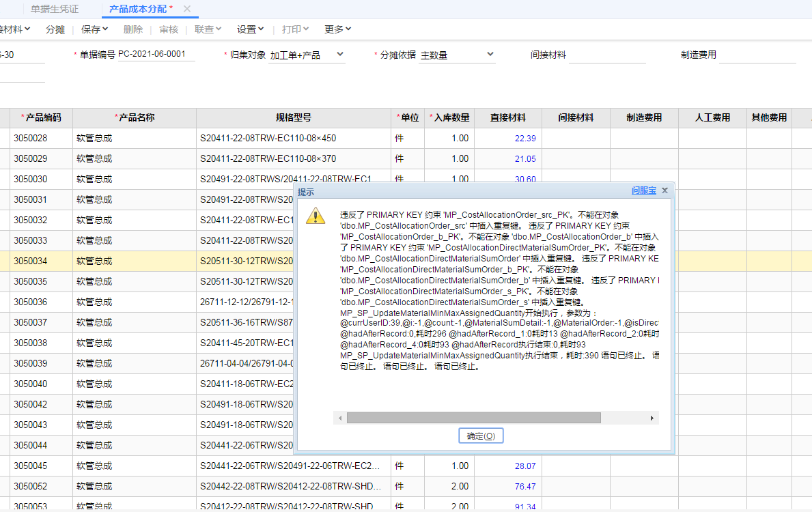Image resolution: width=812 pixels, height=512 pixels.
Task: Select product code 3050044 cell
Action: pyautogui.click(x=41, y=446)
